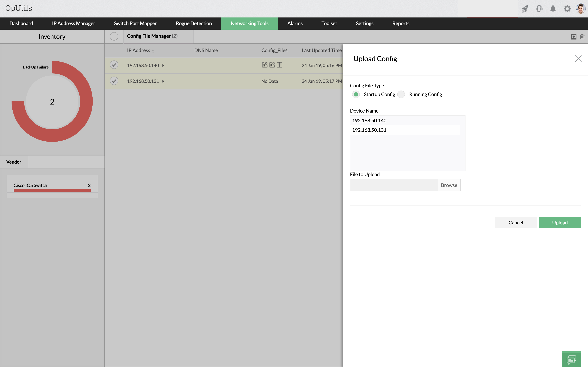Click compare configs icon for 192.168.50.140
This screenshot has width=588, height=367.
tap(279, 65)
